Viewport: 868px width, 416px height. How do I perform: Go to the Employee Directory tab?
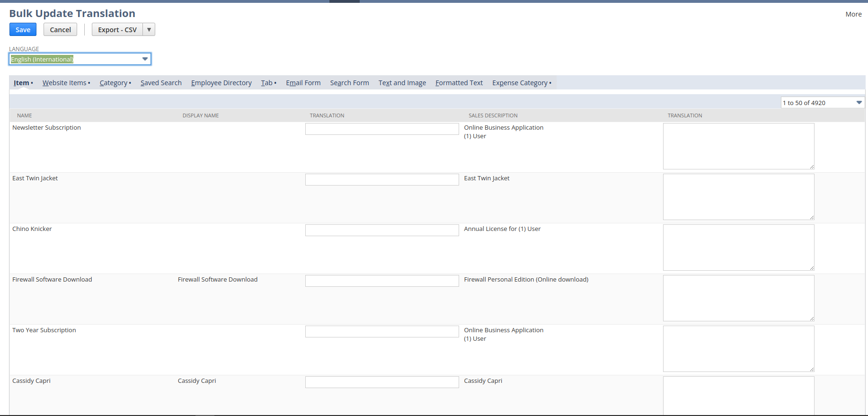coord(221,83)
